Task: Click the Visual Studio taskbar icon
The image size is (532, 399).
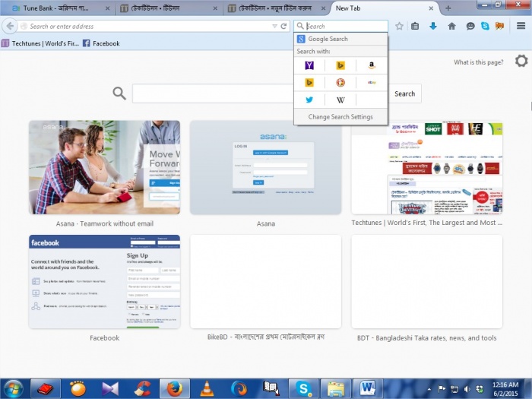Action: (110, 389)
